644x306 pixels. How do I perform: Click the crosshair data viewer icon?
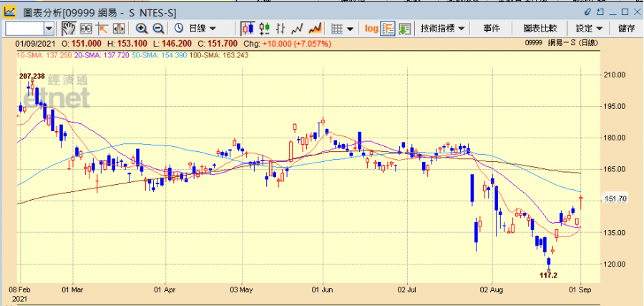(86, 29)
